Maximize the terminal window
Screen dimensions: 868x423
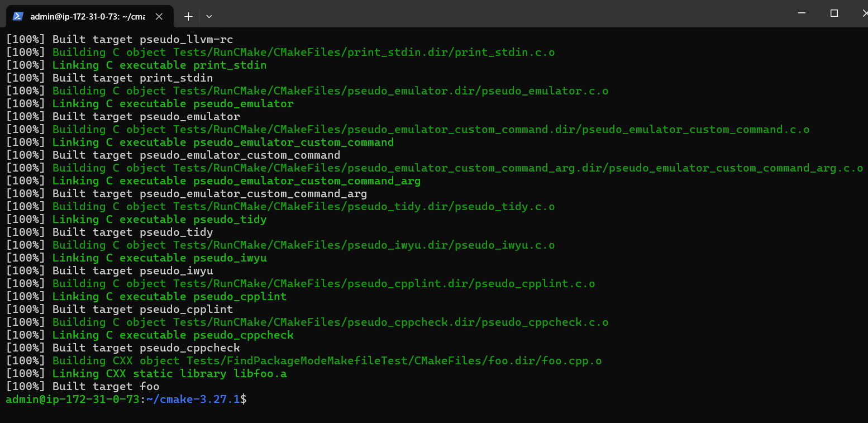[834, 13]
